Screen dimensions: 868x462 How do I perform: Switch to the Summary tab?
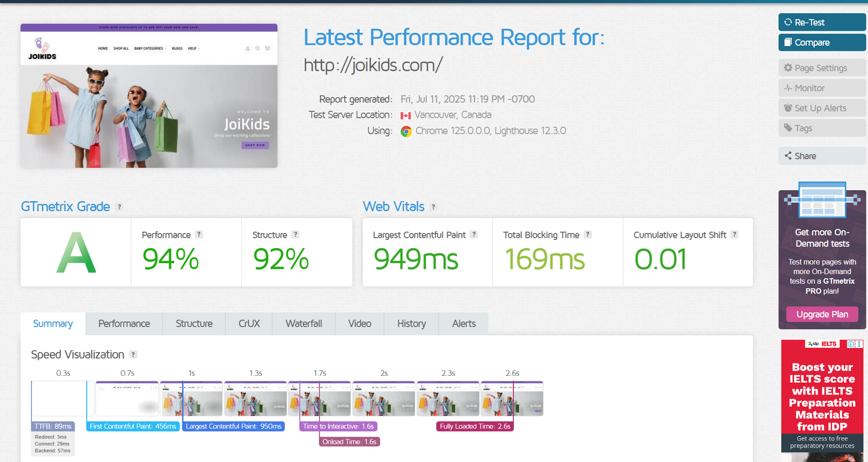click(x=53, y=324)
